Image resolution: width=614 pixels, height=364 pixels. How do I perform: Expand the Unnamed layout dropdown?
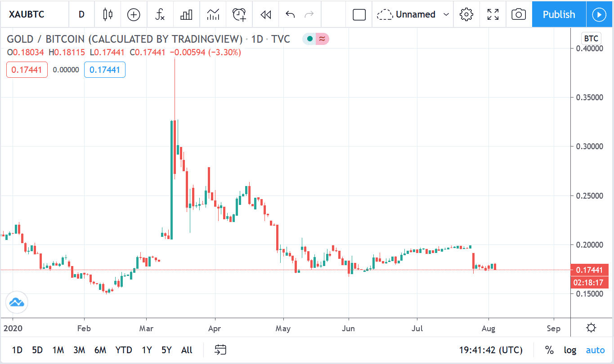pyautogui.click(x=446, y=14)
